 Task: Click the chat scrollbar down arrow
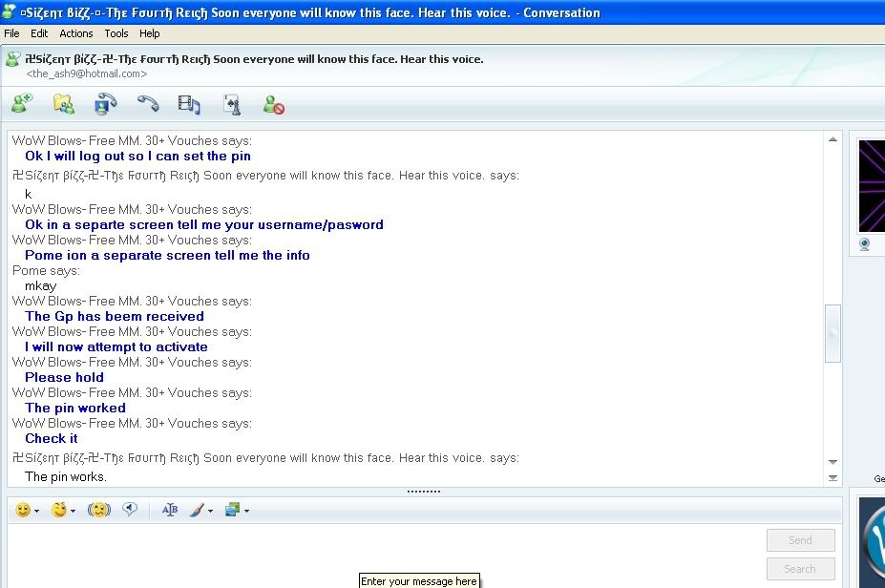(832, 462)
